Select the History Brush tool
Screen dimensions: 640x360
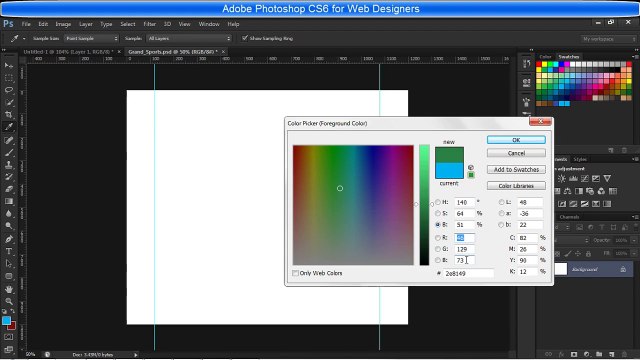pyautogui.click(x=9, y=177)
